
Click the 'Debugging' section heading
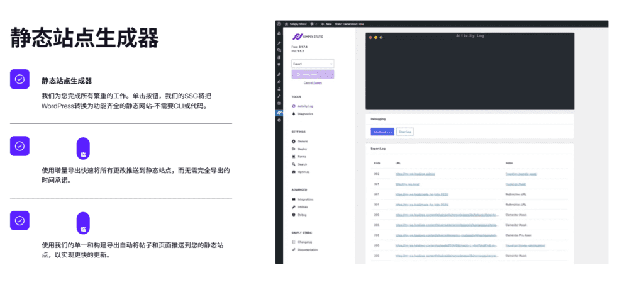[x=378, y=119]
